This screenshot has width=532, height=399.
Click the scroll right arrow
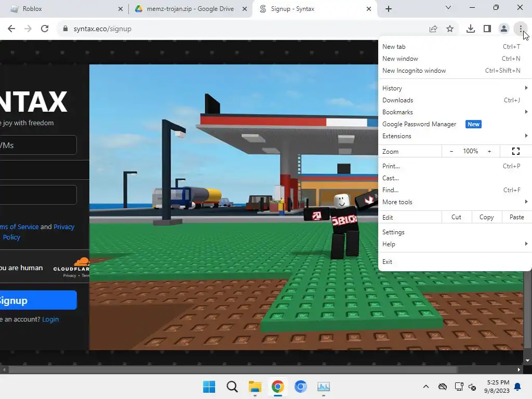[519, 370]
